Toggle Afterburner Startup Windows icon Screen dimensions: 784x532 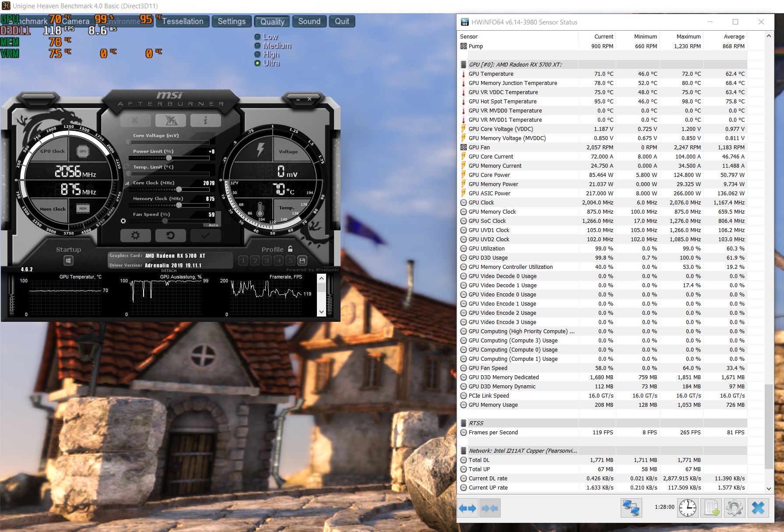click(68, 261)
